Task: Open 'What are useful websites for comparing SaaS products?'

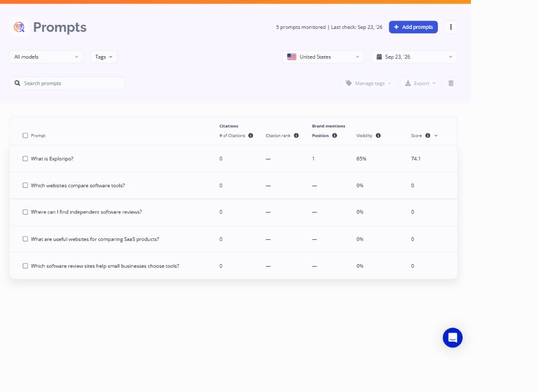Action: [95, 239]
